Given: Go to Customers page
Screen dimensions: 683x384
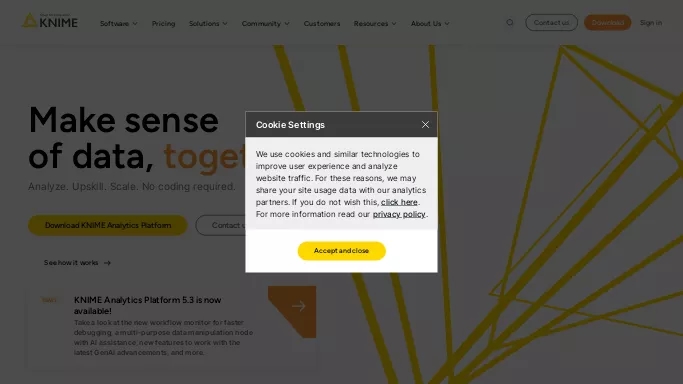Looking at the screenshot, I should tap(322, 24).
